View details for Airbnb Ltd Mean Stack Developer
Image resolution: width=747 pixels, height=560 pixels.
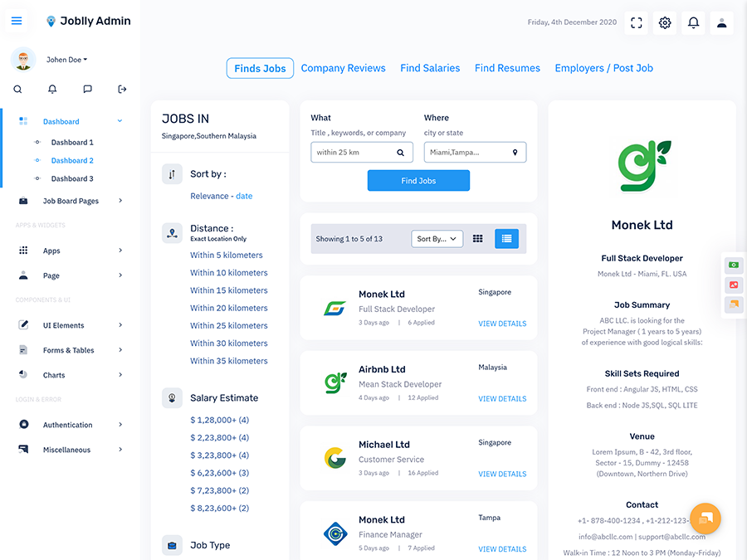coord(502,398)
